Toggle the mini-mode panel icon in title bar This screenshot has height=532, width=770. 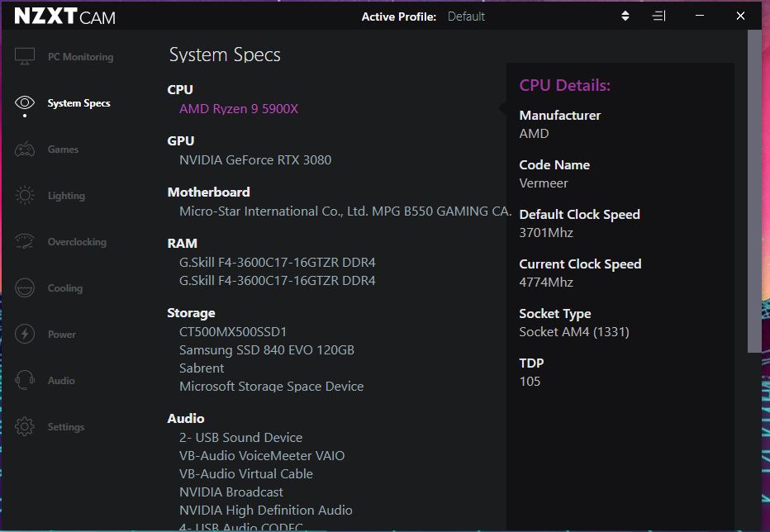pyautogui.click(x=658, y=17)
